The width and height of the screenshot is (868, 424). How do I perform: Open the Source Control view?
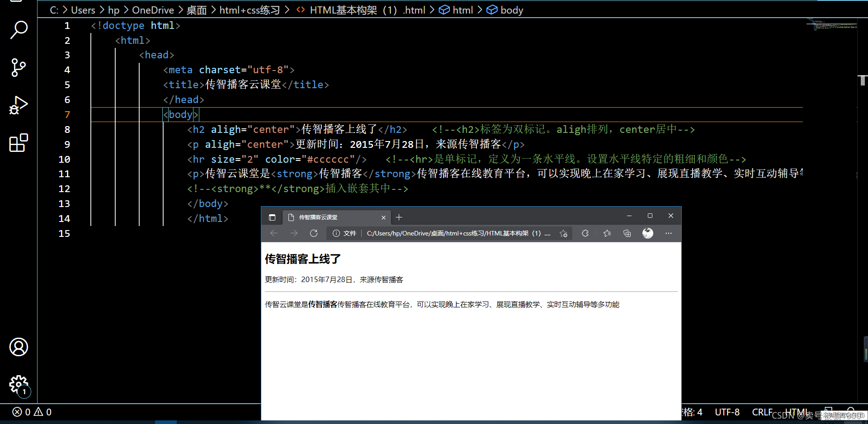click(x=19, y=67)
